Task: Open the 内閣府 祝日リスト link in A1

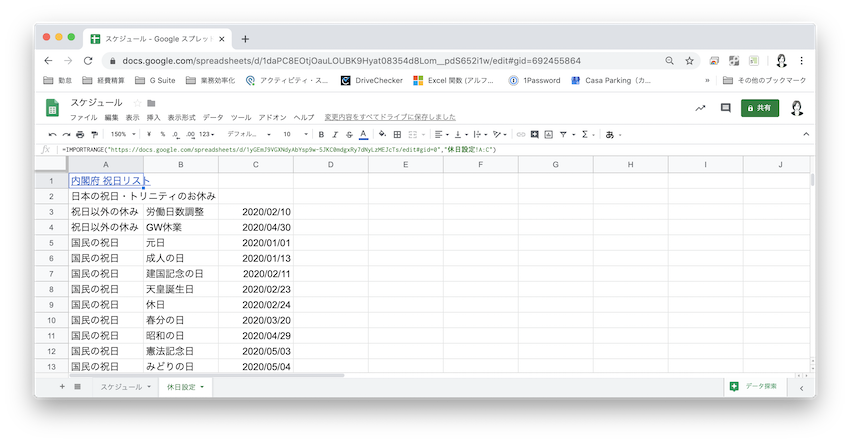Action: 110,181
